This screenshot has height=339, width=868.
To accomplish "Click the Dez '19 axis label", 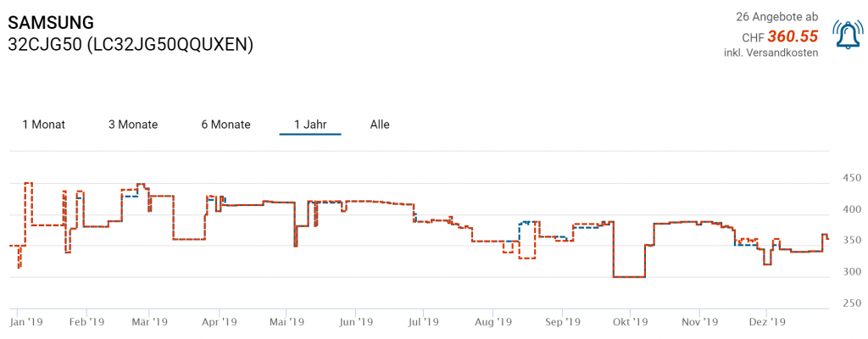I will (x=768, y=322).
